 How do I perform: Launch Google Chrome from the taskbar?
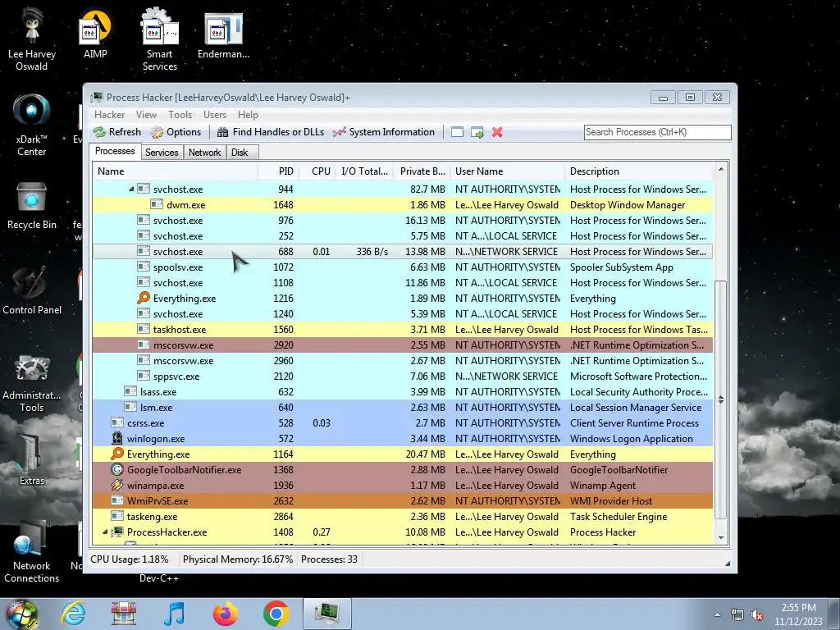pos(276,614)
